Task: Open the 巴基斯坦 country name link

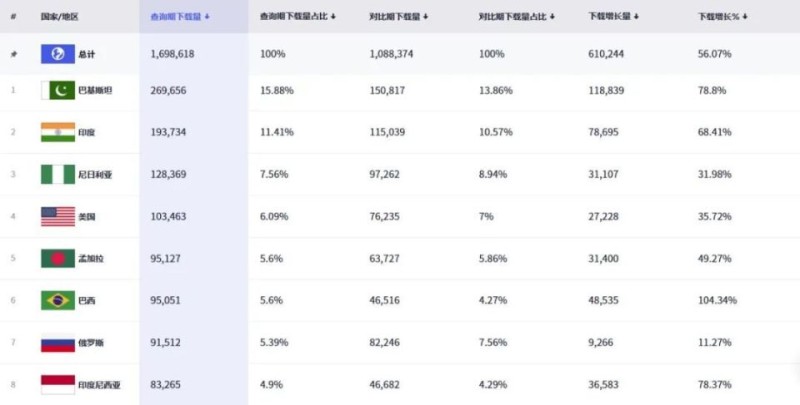Action: (95, 90)
